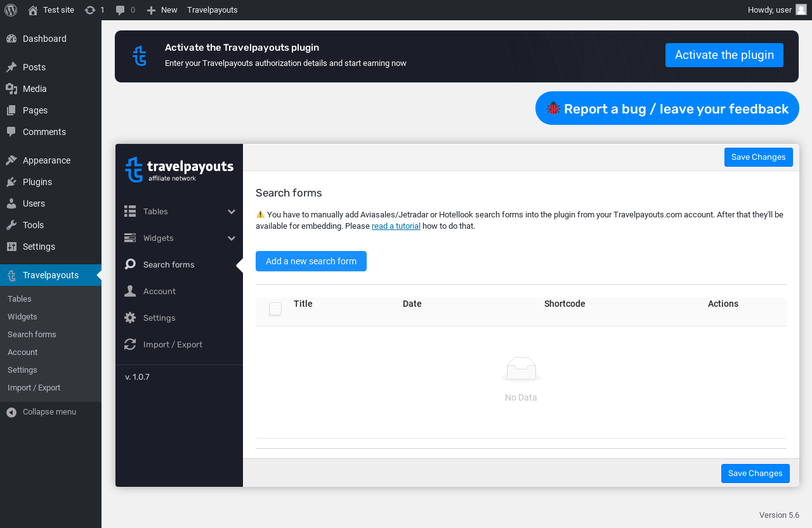Click the Collapse menu arrow icon
The image size is (812, 528).
11,412
